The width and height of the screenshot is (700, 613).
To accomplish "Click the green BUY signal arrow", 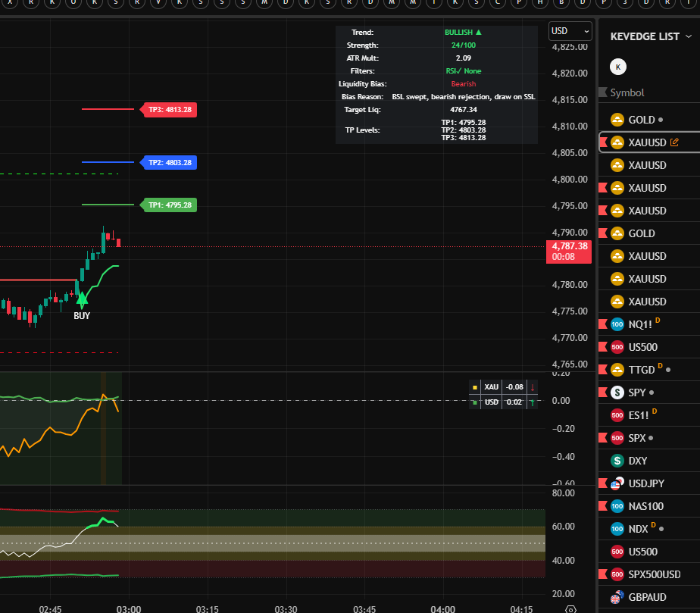I will click(81, 300).
